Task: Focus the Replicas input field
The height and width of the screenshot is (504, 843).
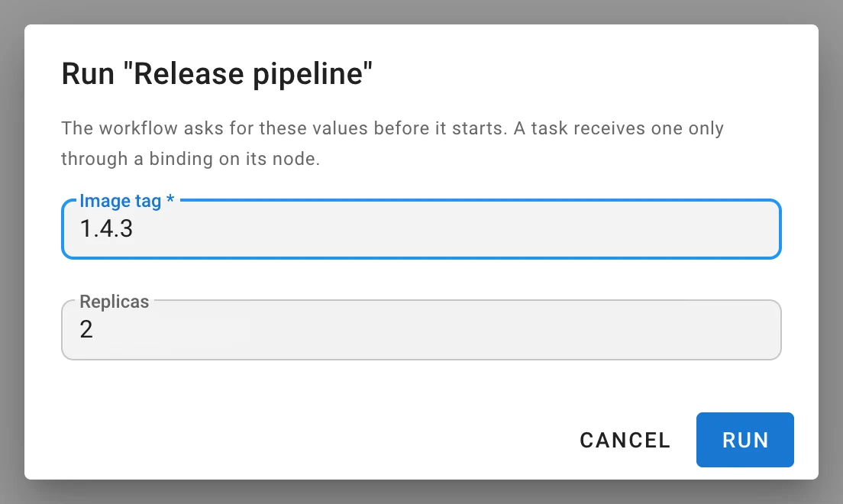Action: point(421,330)
